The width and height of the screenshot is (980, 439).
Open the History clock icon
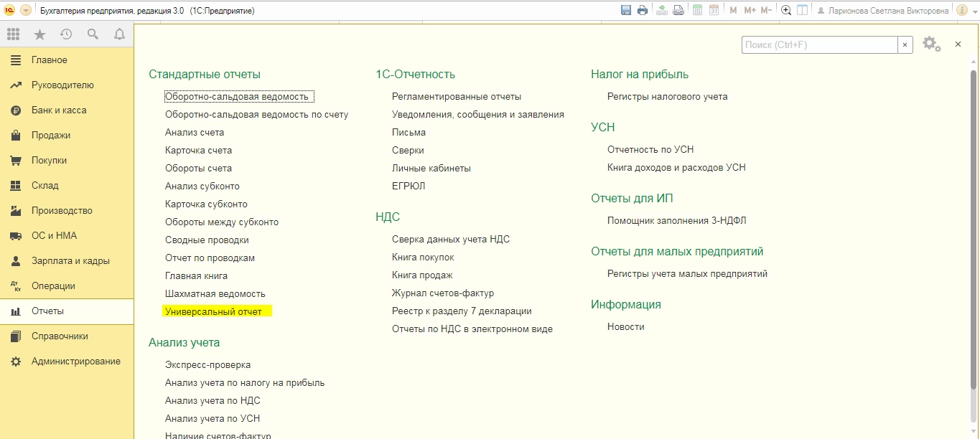[66, 34]
